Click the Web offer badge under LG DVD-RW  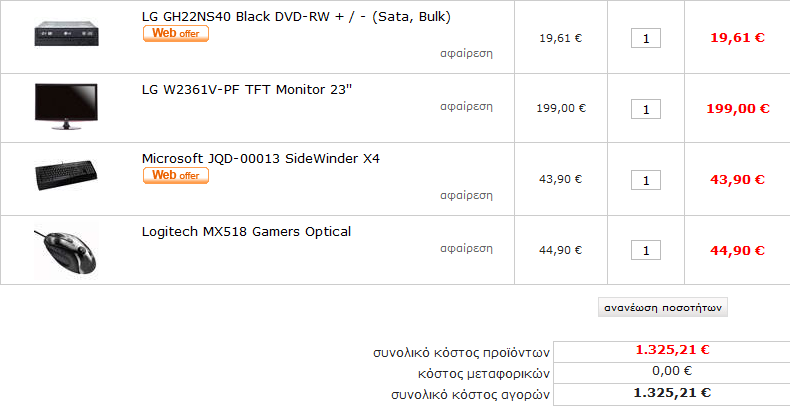176,34
